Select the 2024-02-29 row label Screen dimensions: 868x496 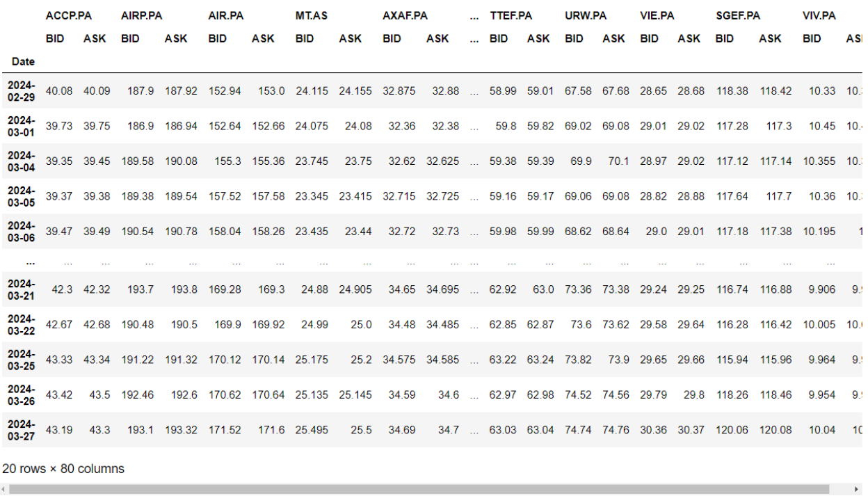point(22,90)
